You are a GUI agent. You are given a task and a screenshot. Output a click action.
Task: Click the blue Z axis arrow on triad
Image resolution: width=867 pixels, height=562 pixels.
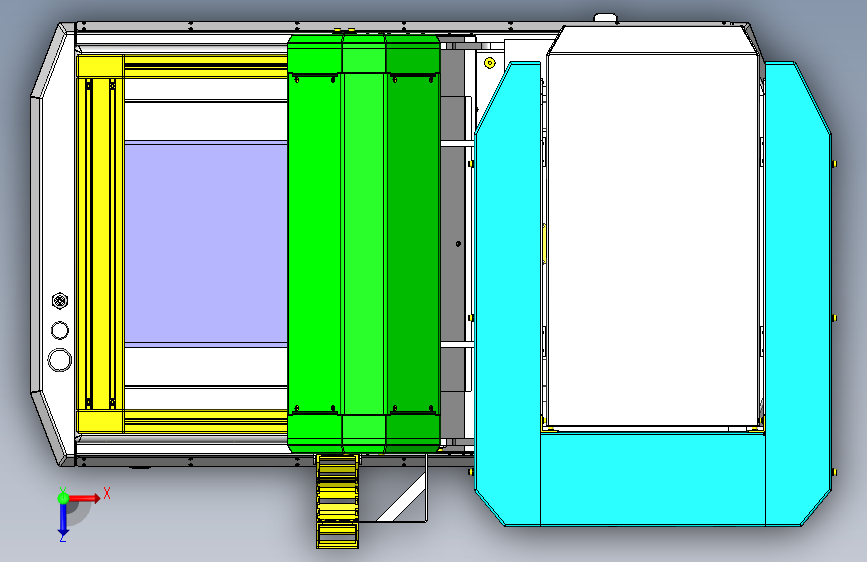(x=63, y=519)
